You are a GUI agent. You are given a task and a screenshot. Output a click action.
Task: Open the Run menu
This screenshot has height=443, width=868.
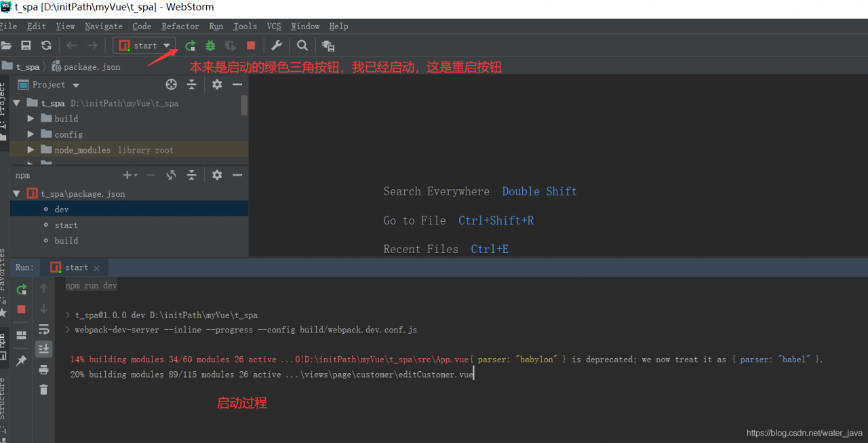216,26
